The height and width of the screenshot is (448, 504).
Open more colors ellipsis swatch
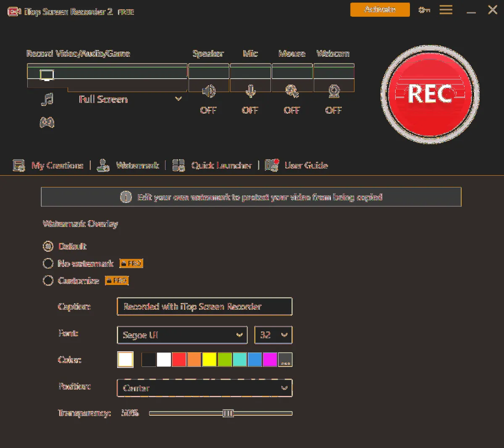(285, 360)
